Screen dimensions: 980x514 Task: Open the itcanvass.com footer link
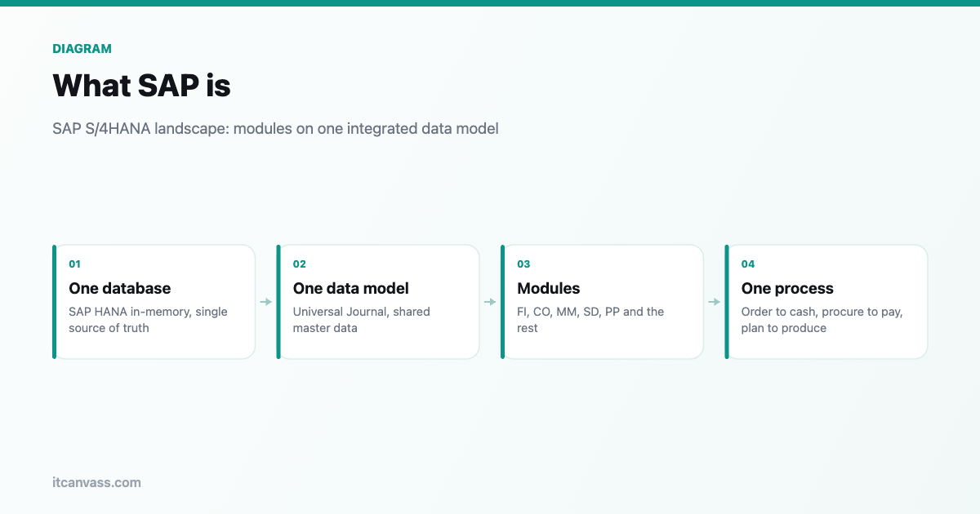point(96,482)
